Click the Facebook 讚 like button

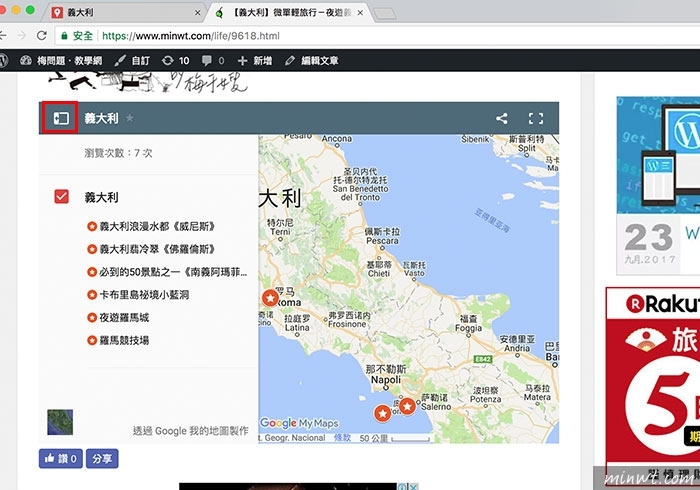pyautogui.click(x=59, y=458)
